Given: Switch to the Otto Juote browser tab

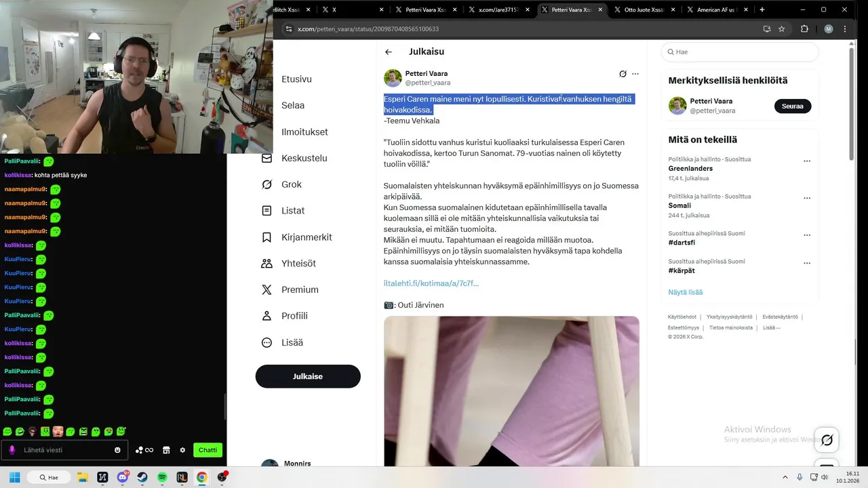Looking at the screenshot, I should pyautogui.click(x=644, y=9).
